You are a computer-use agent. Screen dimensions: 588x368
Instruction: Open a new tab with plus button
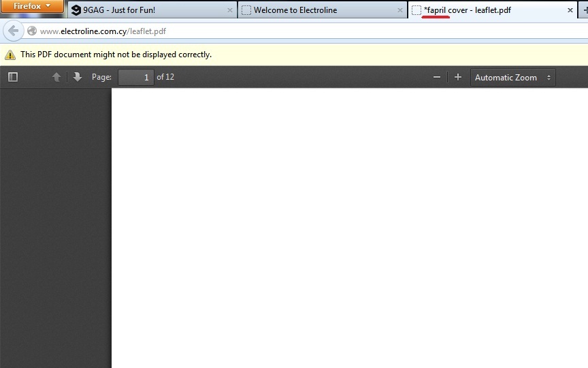(584, 10)
